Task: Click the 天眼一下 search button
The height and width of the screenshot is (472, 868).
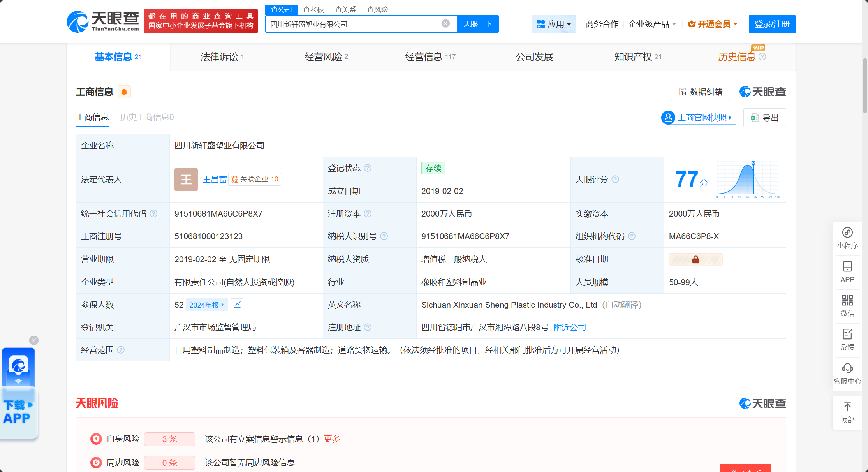Action: (x=477, y=24)
